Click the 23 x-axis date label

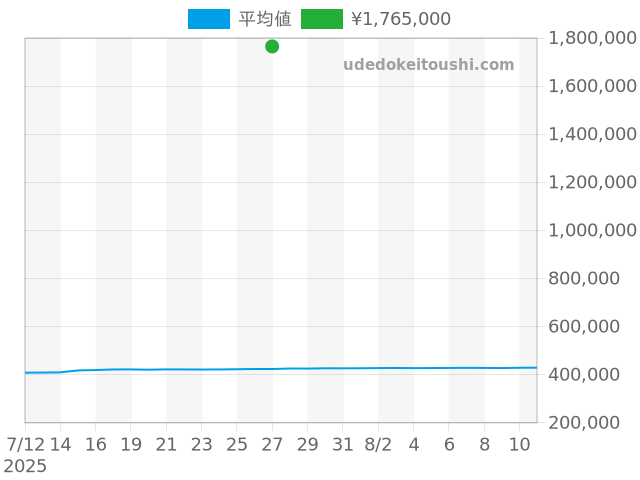[x=202, y=444]
